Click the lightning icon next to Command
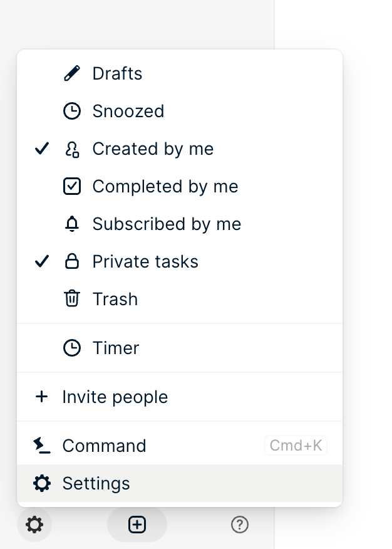This screenshot has width=392, height=549. coord(40,446)
